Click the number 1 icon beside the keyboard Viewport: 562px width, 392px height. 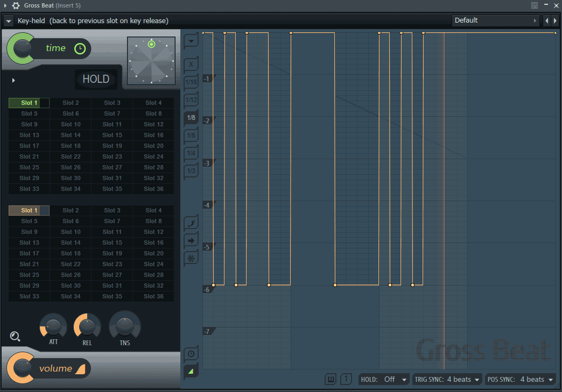pyautogui.click(x=346, y=379)
